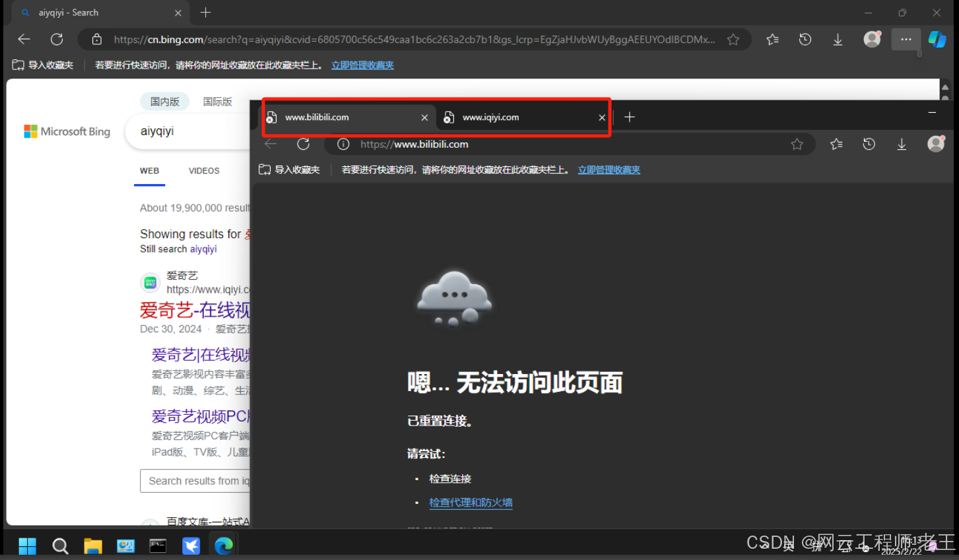Open the terminal window from the taskbar

click(158, 546)
